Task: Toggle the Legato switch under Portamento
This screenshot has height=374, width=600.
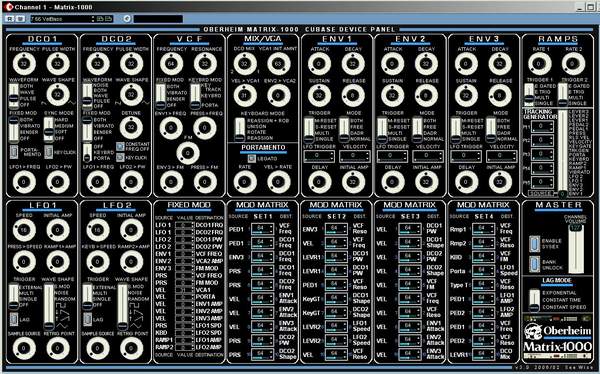Action: 251,158
